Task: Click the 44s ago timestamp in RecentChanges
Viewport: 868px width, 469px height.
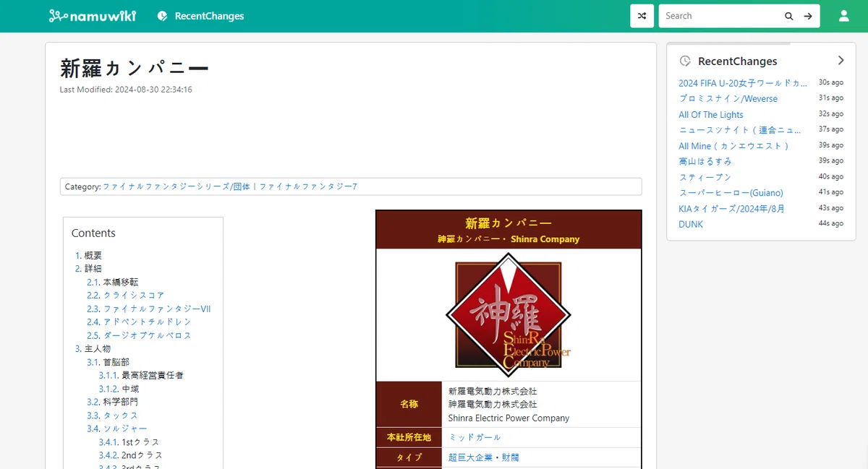Action: tap(831, 223)
